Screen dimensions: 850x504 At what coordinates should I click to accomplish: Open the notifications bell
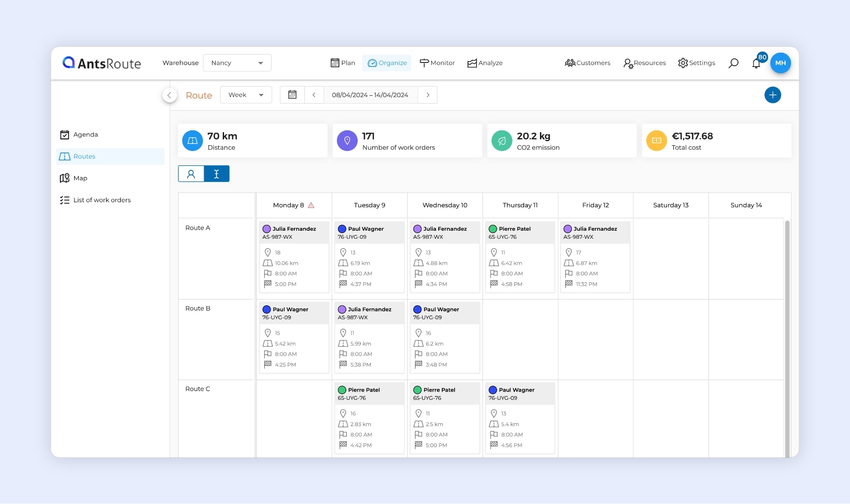click(756, 63)
